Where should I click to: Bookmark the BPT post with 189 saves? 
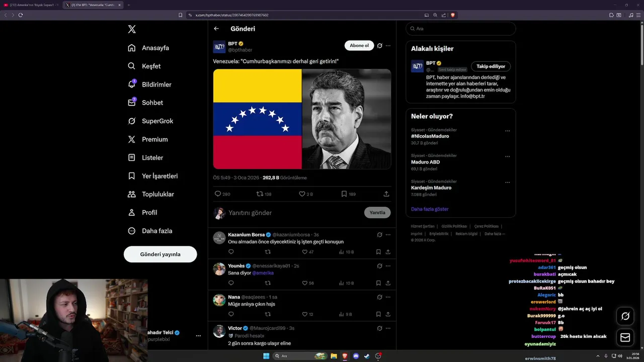[348, 194]
